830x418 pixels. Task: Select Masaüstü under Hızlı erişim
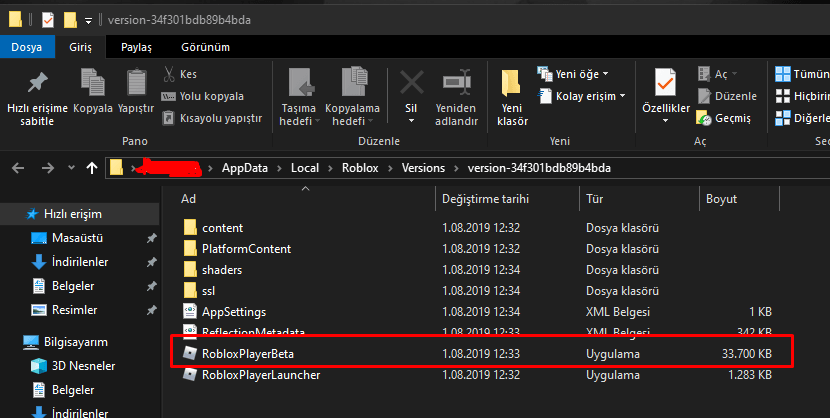point(77,238)
